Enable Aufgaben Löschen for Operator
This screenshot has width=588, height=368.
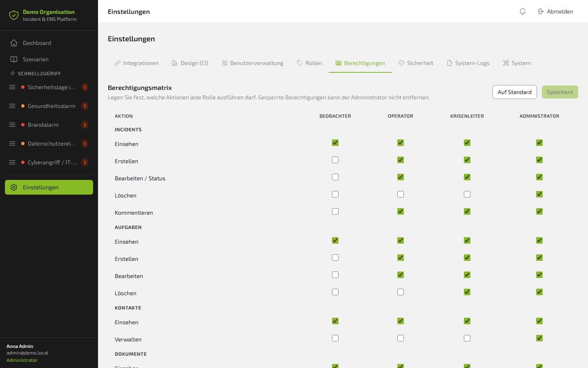(x=401, y=292)
